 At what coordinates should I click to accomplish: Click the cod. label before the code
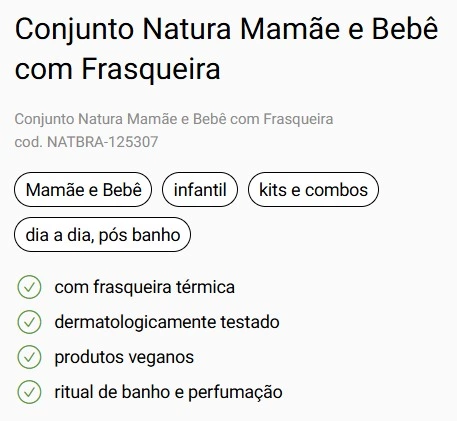[29, 142]
